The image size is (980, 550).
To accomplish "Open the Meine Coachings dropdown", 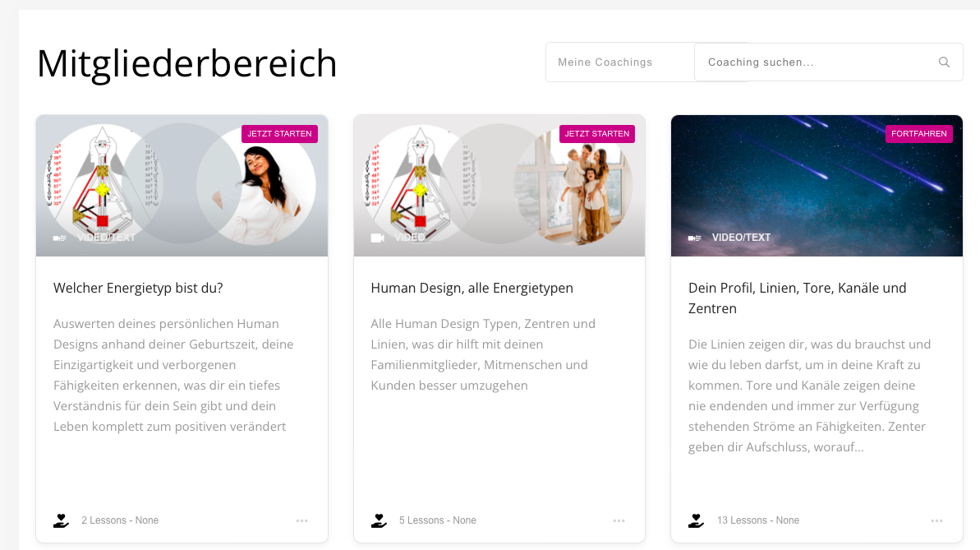I will point(620,62).
